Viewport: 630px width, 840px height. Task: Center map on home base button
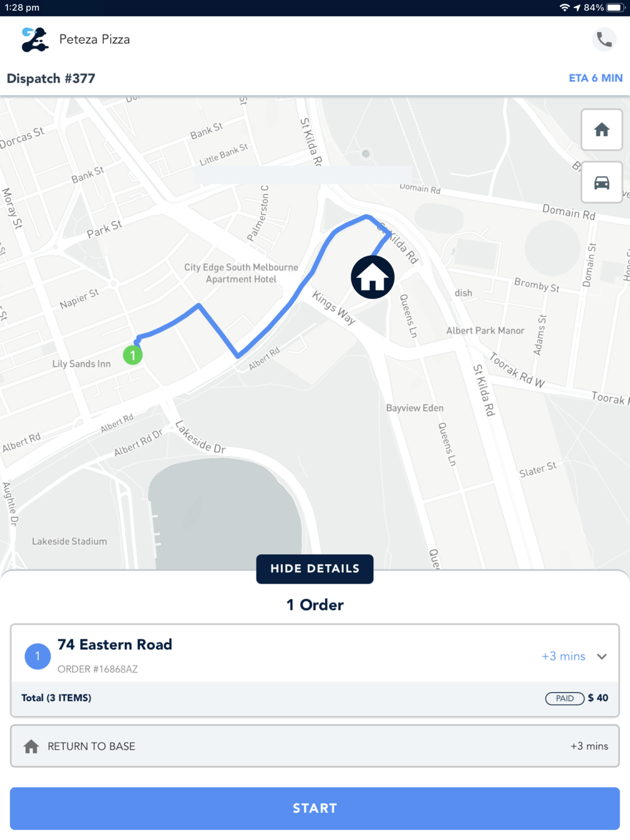(x=602, y=130)
